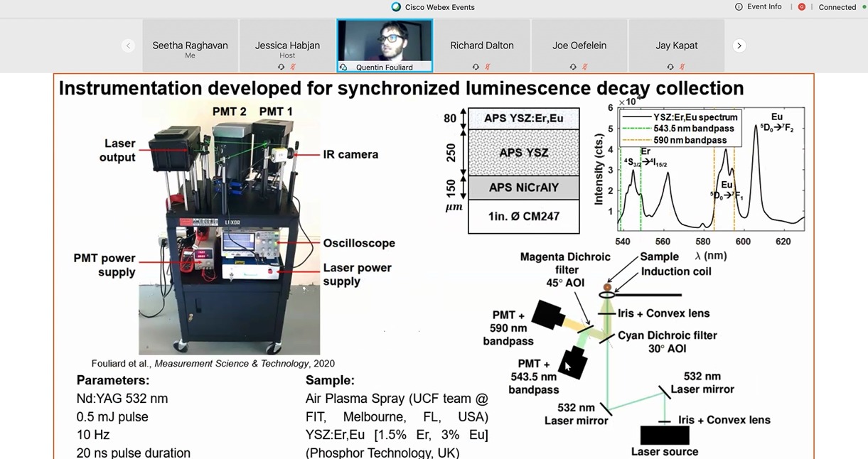The height and width of the screenshot is (459, 868).
Task: Select Richard Dalton participant tile
Action: click(x=481, y=45)
